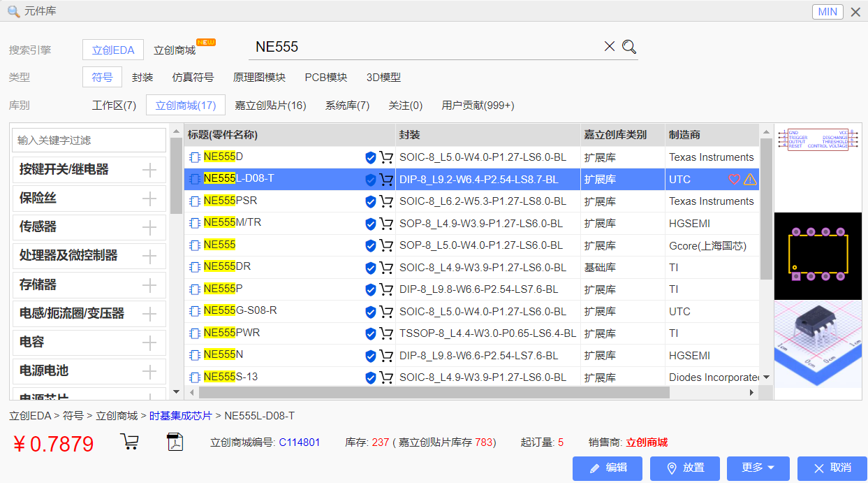Click chip symbol icon of NE555S-13
868x483 pixels.
[x=195, y=377]
